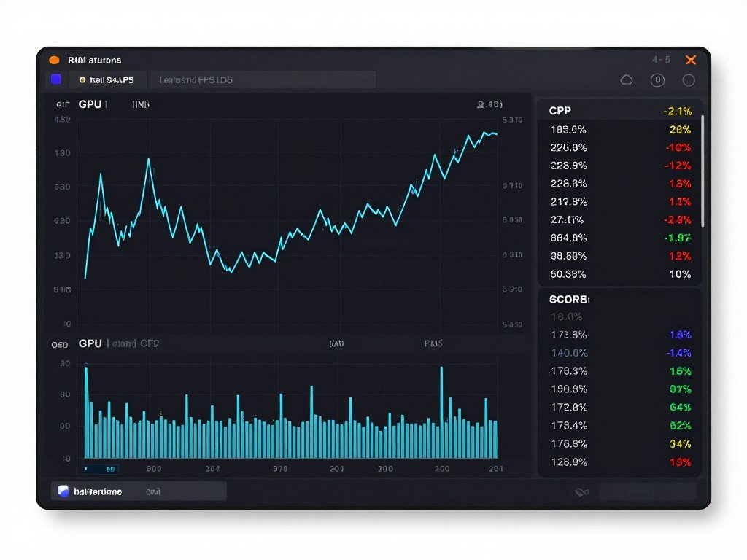Click the search field labeled Demand FPS LDS
Viewport: 747px width, 560px height.
[x=263, y=79]
